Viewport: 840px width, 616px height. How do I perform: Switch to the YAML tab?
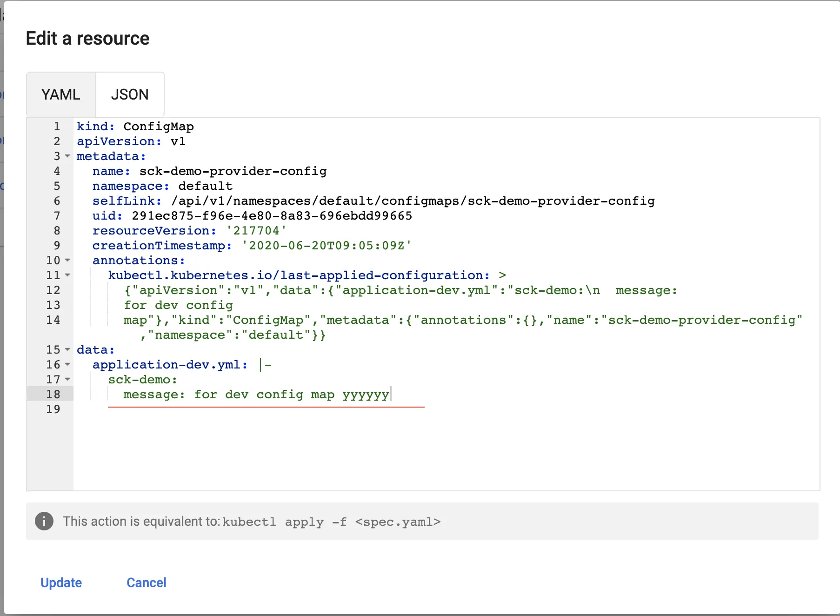pyautogui.click(x=61, y=94)
